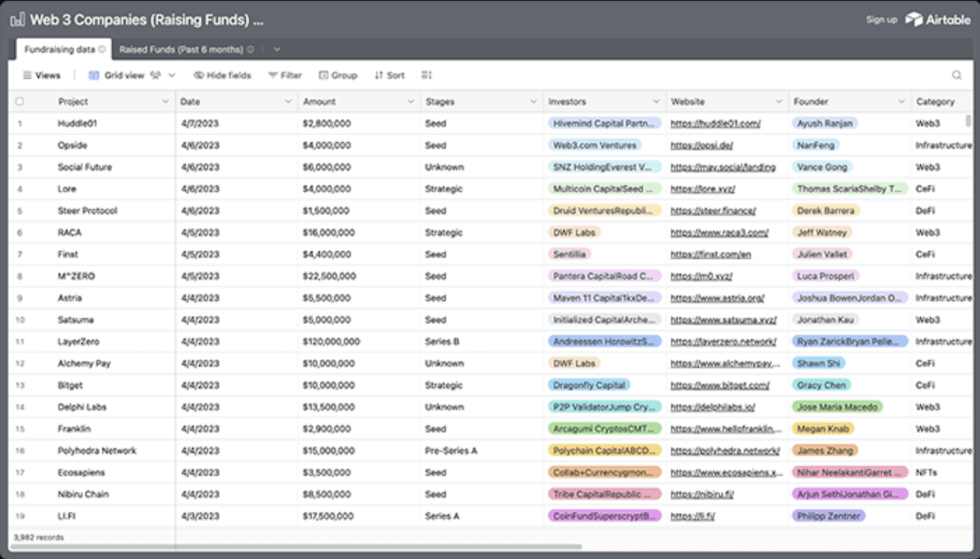The width and height of the screenshot is (980, 559).
Task: Click row number 12 for Alchemy Pay
Action: click(x=20, y=363)
